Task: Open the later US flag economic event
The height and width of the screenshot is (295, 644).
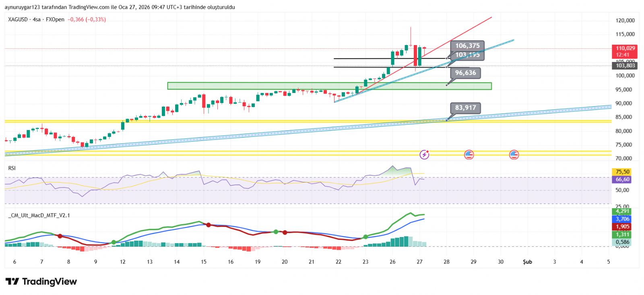Action: (514, 155)
